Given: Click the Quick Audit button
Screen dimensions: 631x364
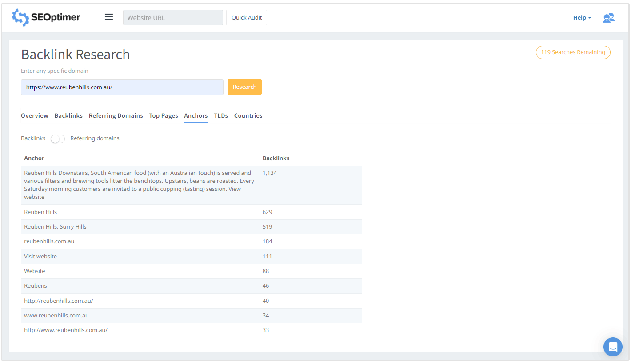Looking at the screenshot, I should 247,18.
